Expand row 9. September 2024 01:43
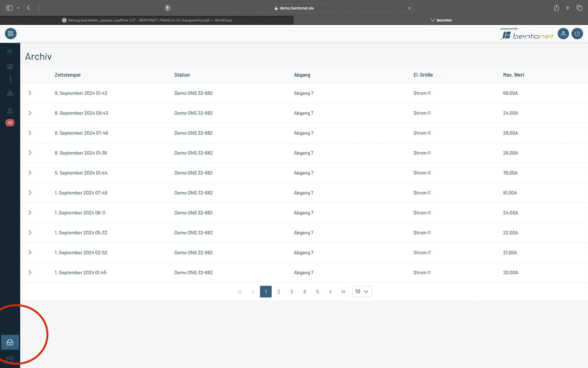 (30, 93)
